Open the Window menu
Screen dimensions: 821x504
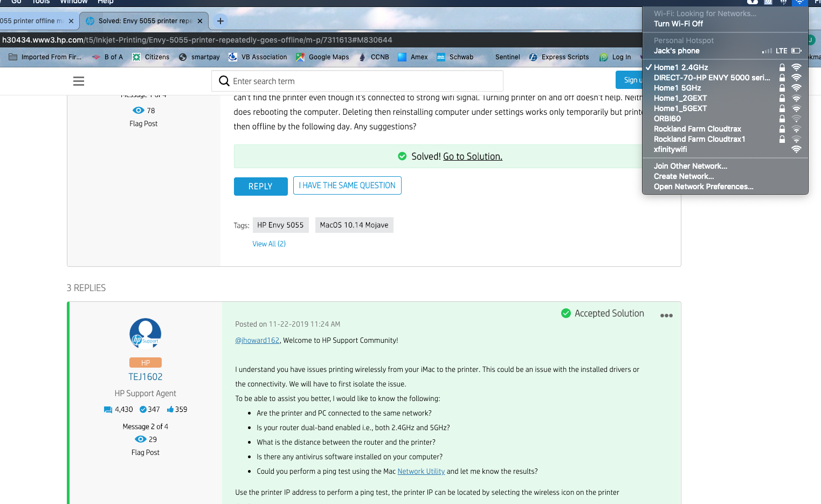point(74,2)
